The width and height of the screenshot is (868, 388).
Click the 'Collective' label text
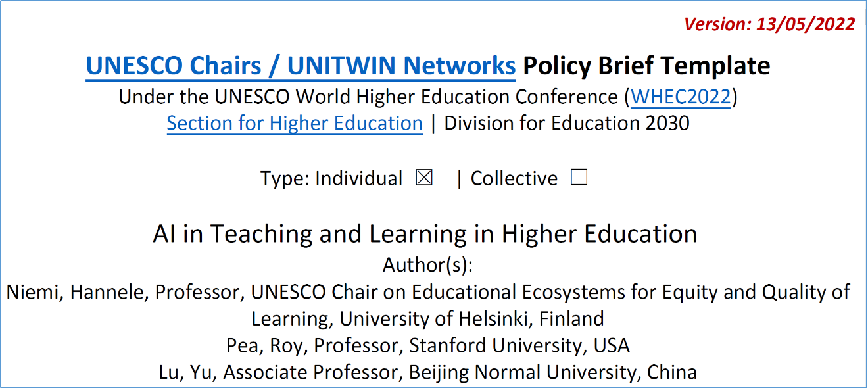pos(514,179)
